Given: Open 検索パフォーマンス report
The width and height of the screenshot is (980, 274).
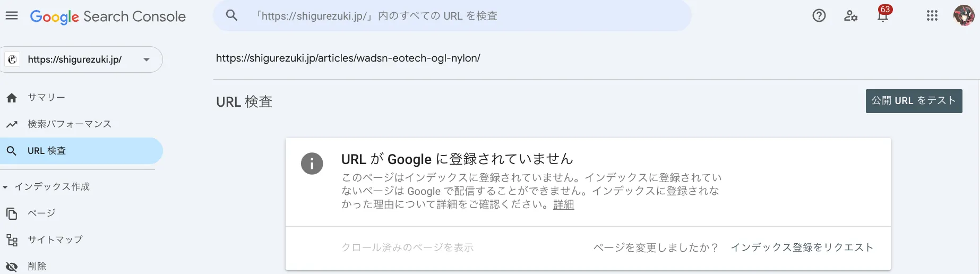Looking at the screenshot, I should tap(69, 124).
